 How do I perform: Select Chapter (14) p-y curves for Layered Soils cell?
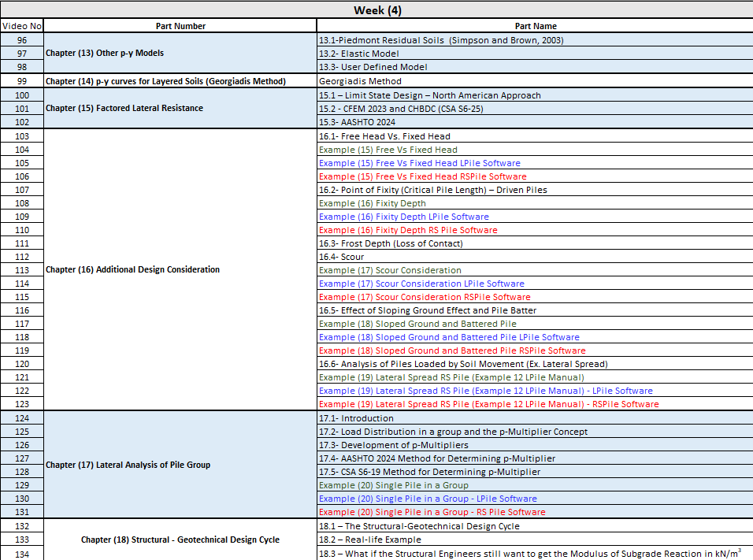[x=165, y=81]
